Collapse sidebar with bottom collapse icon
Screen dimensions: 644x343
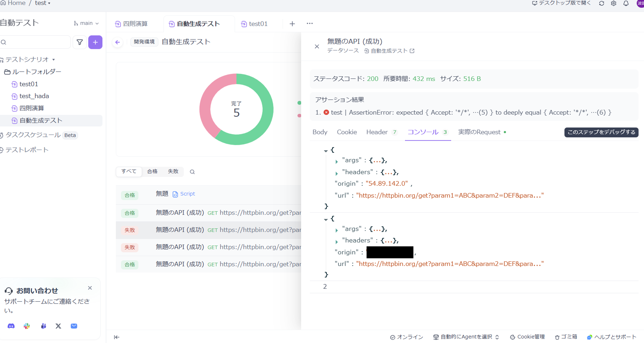click(116, 337)
